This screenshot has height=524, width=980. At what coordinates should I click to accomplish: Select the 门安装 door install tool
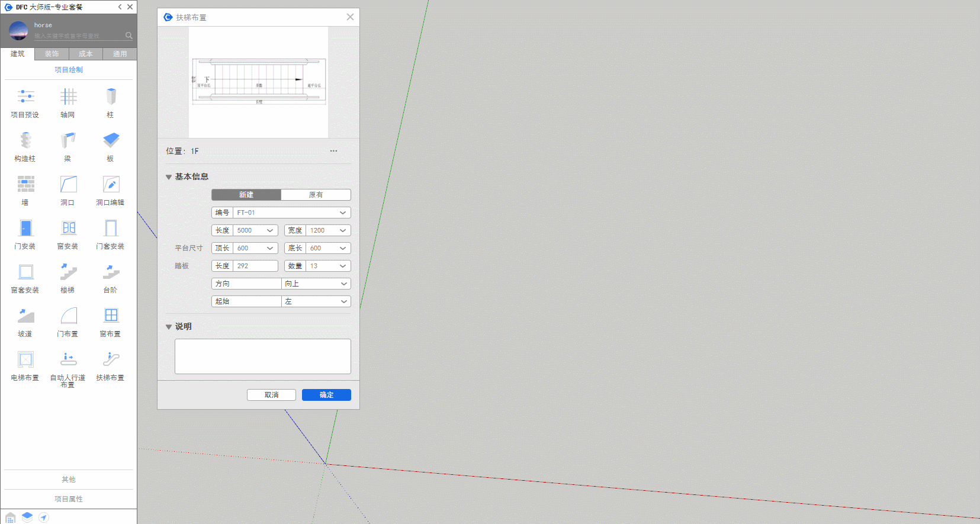click(x=25, y=229)
